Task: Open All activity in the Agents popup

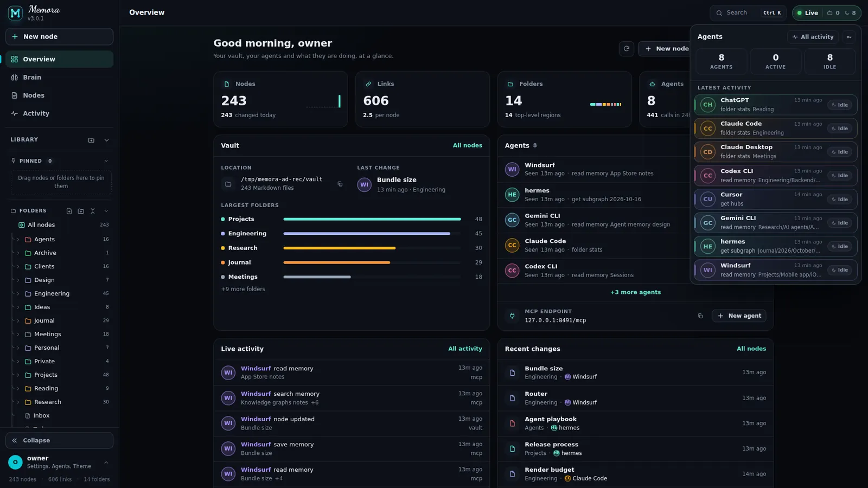Action: [x=813, y=37]
